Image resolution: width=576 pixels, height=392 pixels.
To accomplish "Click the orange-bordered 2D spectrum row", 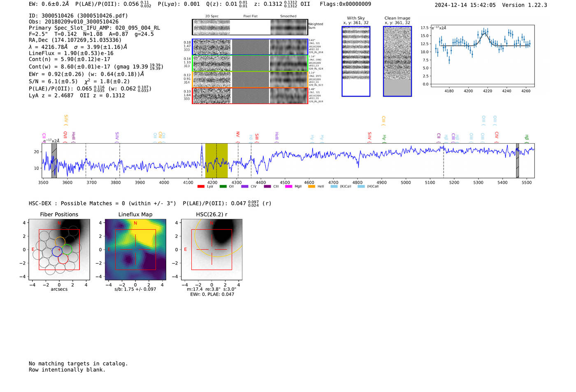I will 250,79.
